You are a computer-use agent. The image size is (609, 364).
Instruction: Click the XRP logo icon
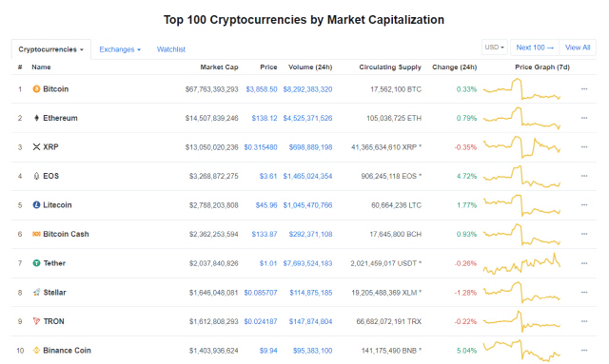36,147
